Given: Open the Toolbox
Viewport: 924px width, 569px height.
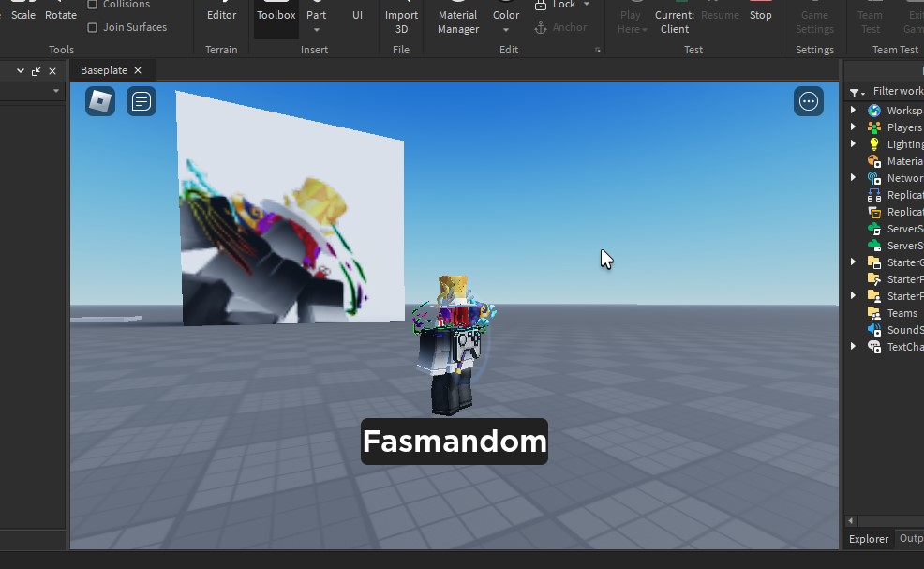Looking at the screenshot, I should tap(275, 15).
